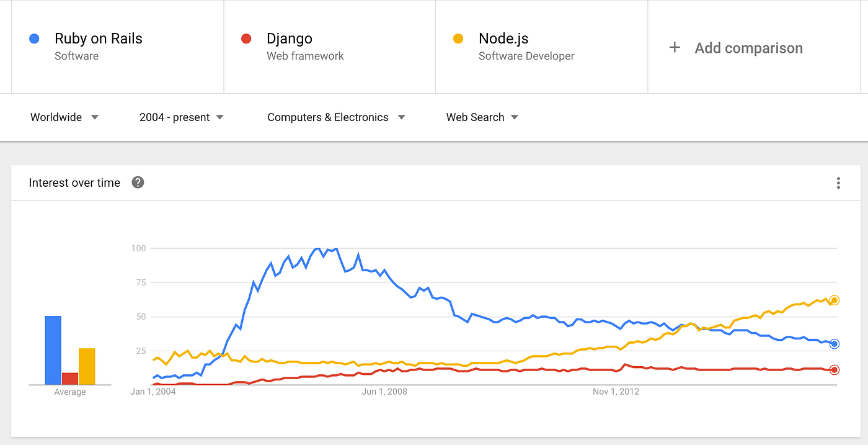The image size is (868, 445).
Task: Click the yellow Node.js legend dot
Action: click(458, 38)
